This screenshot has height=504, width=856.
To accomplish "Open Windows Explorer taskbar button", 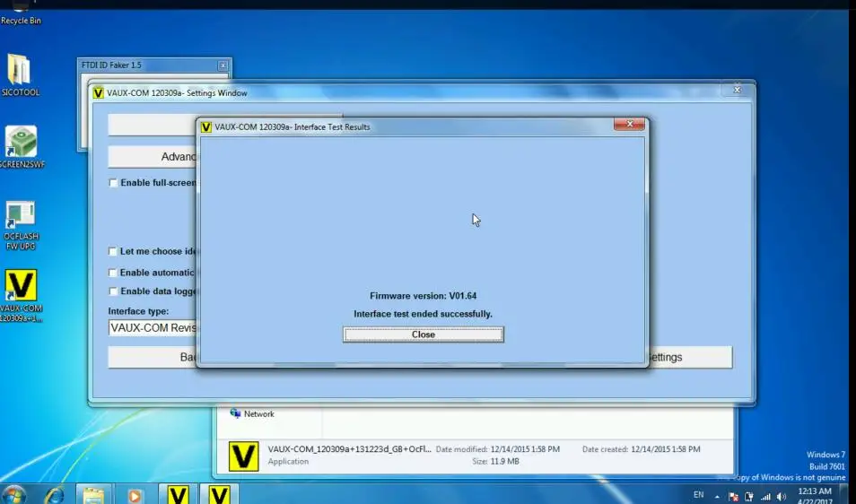I will tap(93, 495).
